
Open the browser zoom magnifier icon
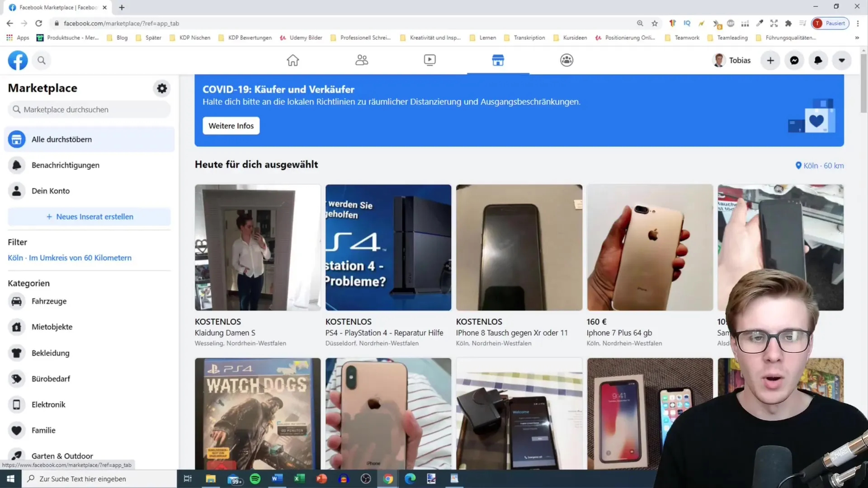(x=640, y=23)
